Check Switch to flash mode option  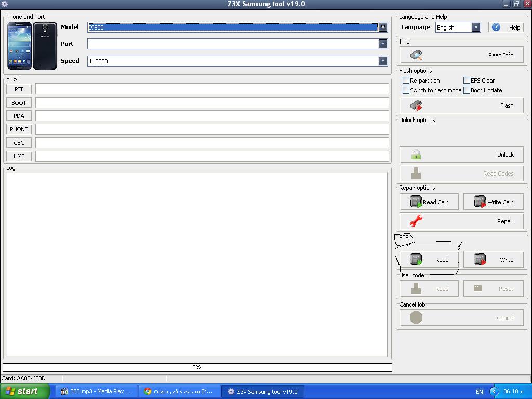pyautogui.click(x=406, y=90)
